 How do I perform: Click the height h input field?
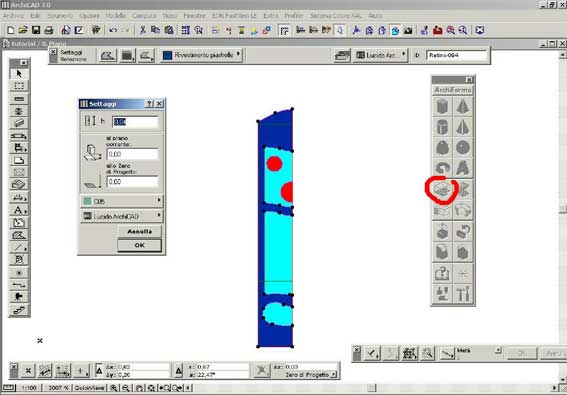pyautogui.click(x=135, y=122)
